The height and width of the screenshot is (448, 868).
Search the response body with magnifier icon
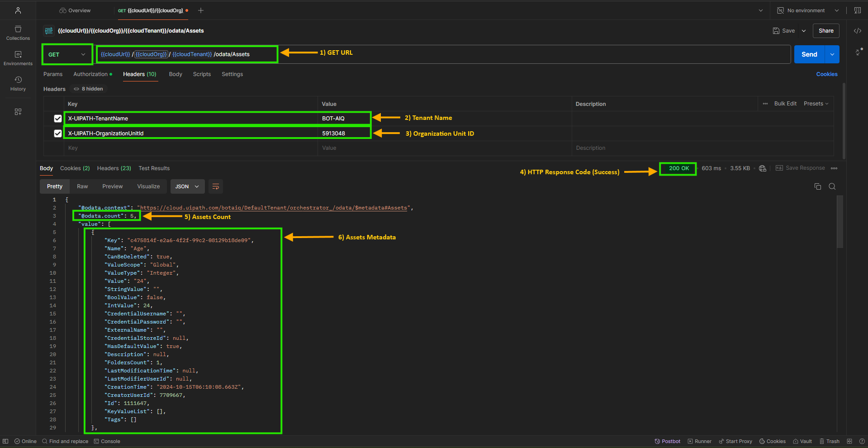click(x=832, y=186)
